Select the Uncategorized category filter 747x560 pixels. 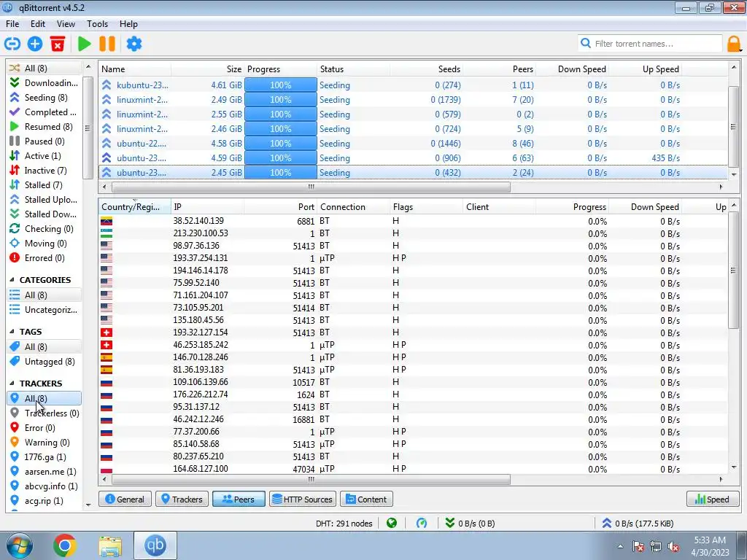pyautogui.click(x=44, y=310)
